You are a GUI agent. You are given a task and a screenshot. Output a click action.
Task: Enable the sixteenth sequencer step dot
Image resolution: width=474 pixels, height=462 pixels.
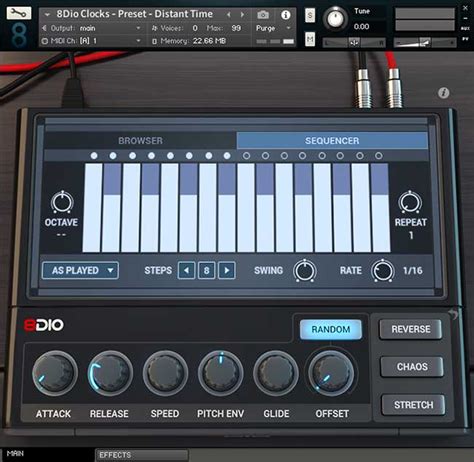click(x=379, y=156)
